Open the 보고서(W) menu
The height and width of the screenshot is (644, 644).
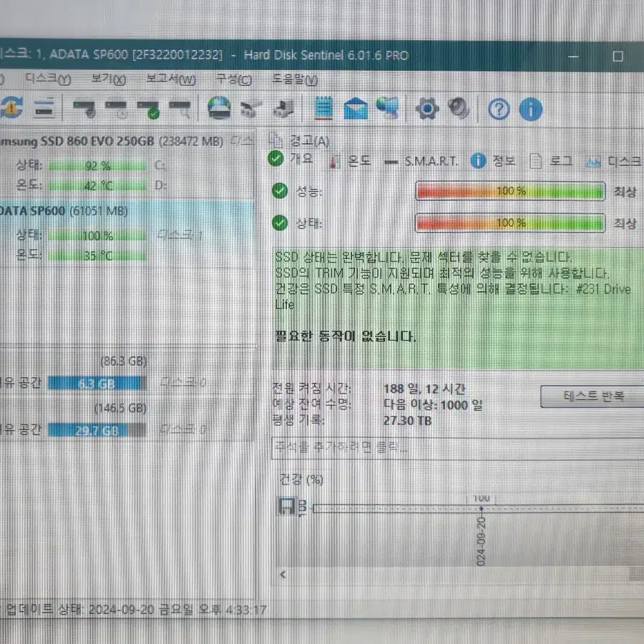click(171, 79)
